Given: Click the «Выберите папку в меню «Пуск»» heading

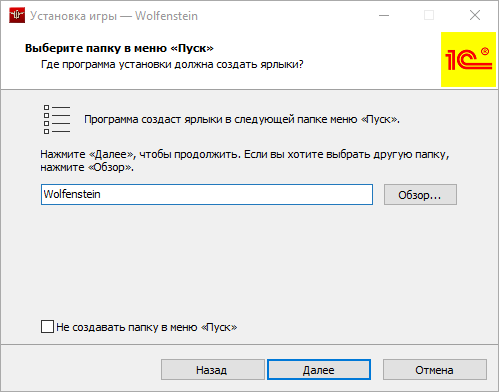Looking at the screenshot, I should [x=119, y=48].
